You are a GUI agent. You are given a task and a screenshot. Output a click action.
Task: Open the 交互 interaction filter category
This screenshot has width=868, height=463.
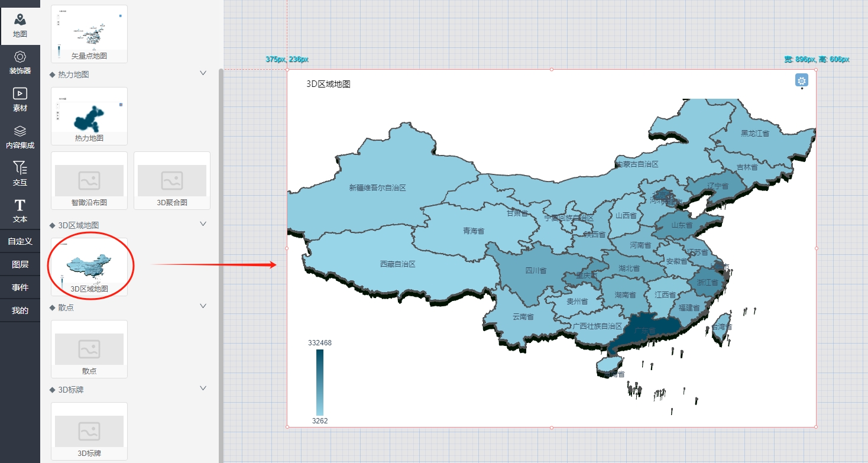(x=20, y=174)
